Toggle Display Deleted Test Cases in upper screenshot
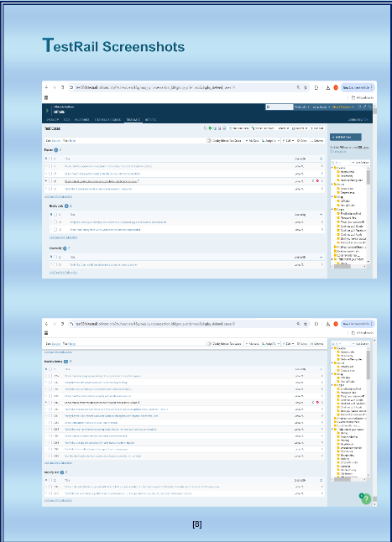This screenshot has height=542, width=392. point(209,141)
